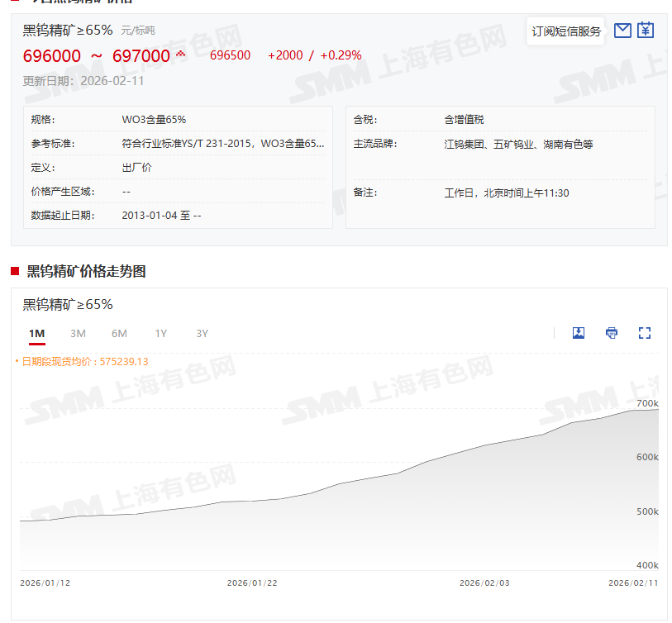Screen dimensions: 672x623
Task: Click the envelope subscription icon
Action: click(622, 31)
